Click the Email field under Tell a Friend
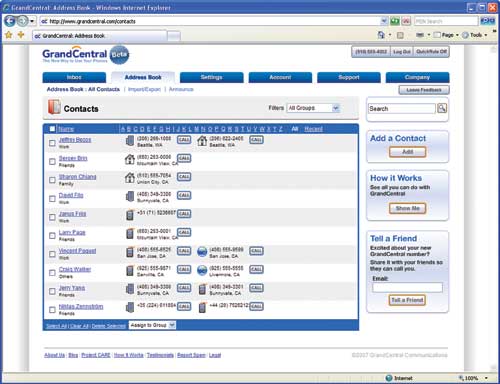 (407, 287)
